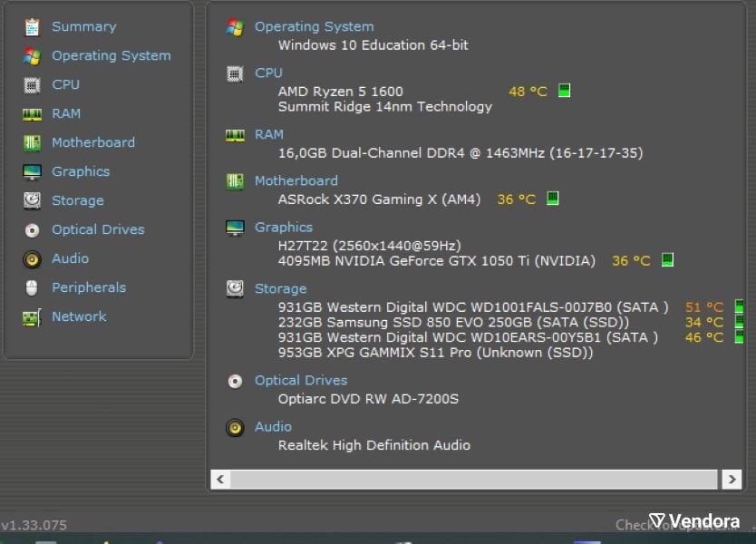Click the Storage heading link in summary

pyautogui.click(x=281, y=289)
